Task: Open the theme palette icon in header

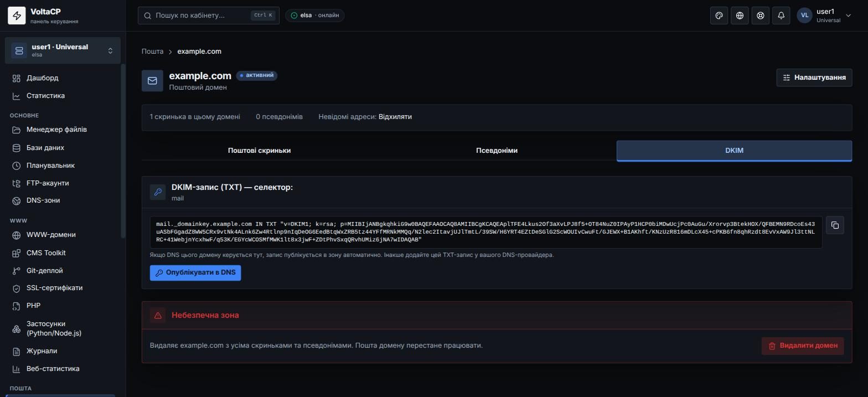Action: (719, 16)
